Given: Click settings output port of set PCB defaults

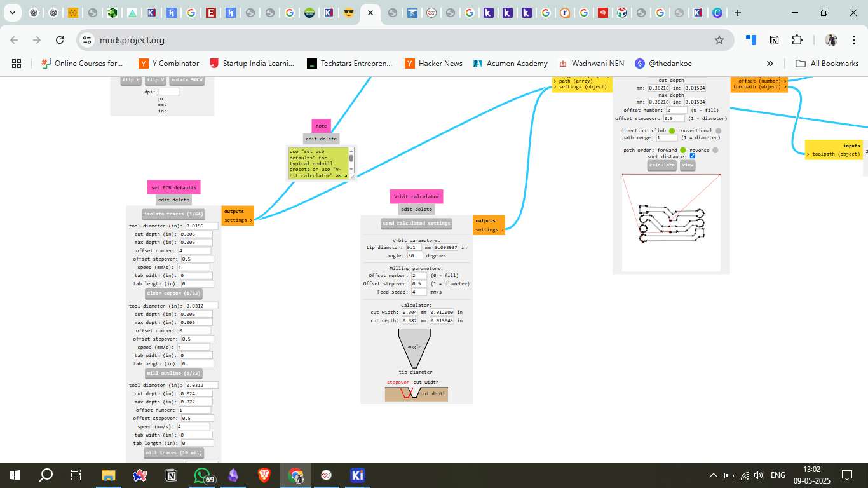Looking at the screenshot, I should tap(238, 220).
